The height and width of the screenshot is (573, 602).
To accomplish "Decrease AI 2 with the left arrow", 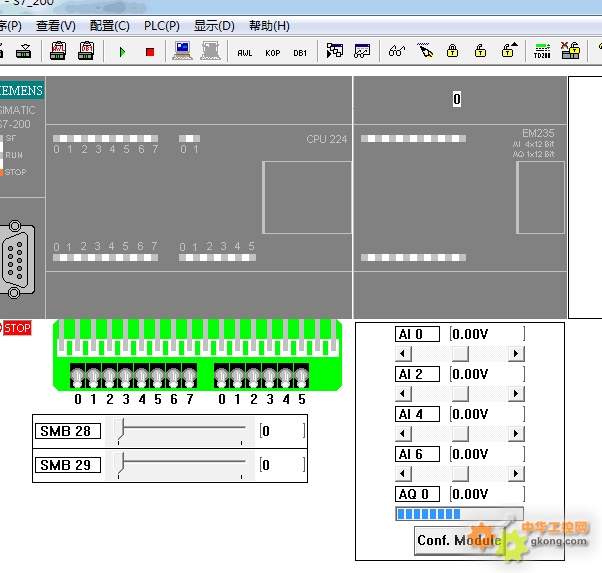I will coord(403,393).
